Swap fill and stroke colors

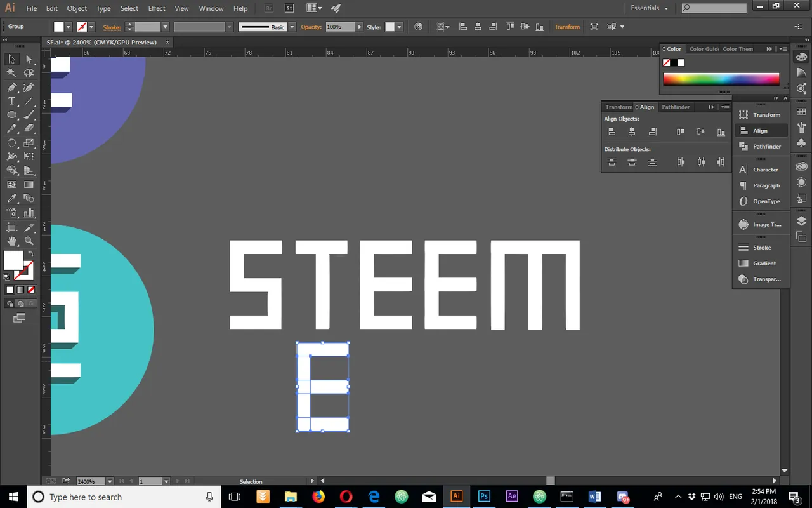point(31,253)
